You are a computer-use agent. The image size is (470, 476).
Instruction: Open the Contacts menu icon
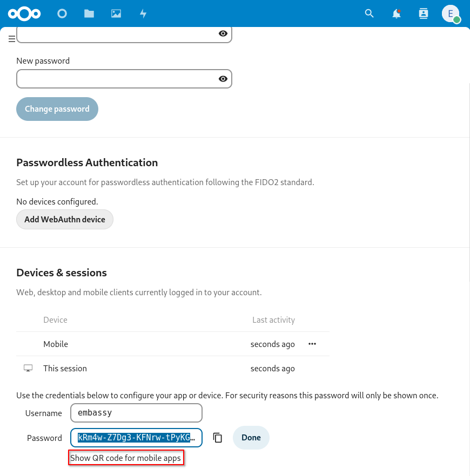click(424, 13)
